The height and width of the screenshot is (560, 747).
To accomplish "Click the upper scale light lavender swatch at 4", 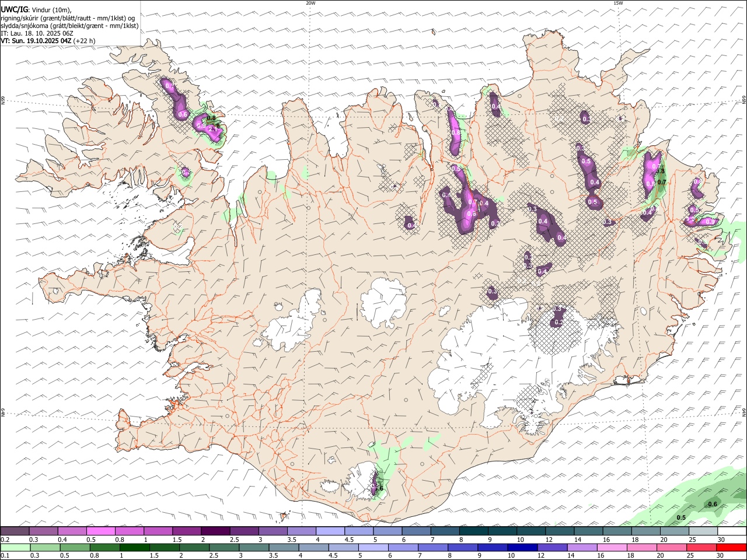I will 330,531.
